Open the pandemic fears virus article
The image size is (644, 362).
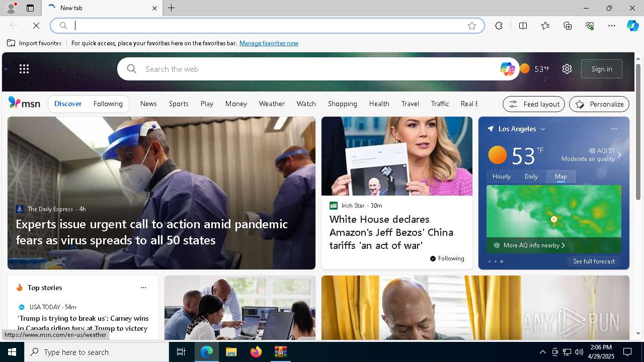pos(151,232)
